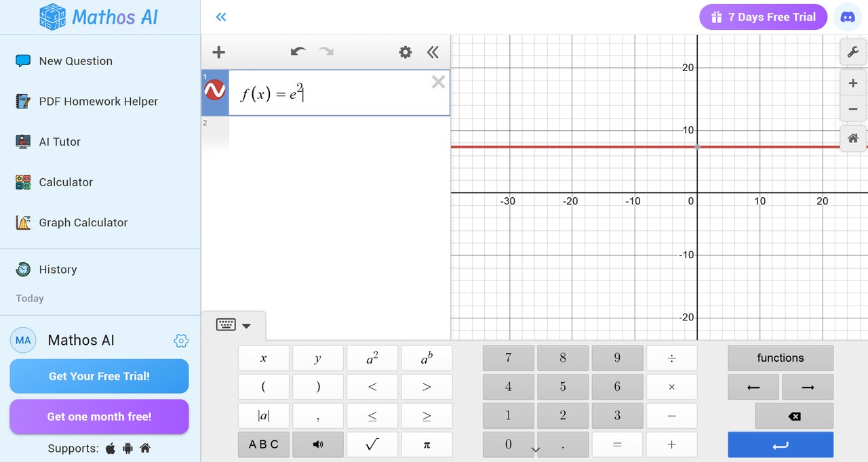The width and height of the screenshot is (868, 462).
Task: Open the expression list gear settings
Action: pyautogui.click(x=405, y=52)
